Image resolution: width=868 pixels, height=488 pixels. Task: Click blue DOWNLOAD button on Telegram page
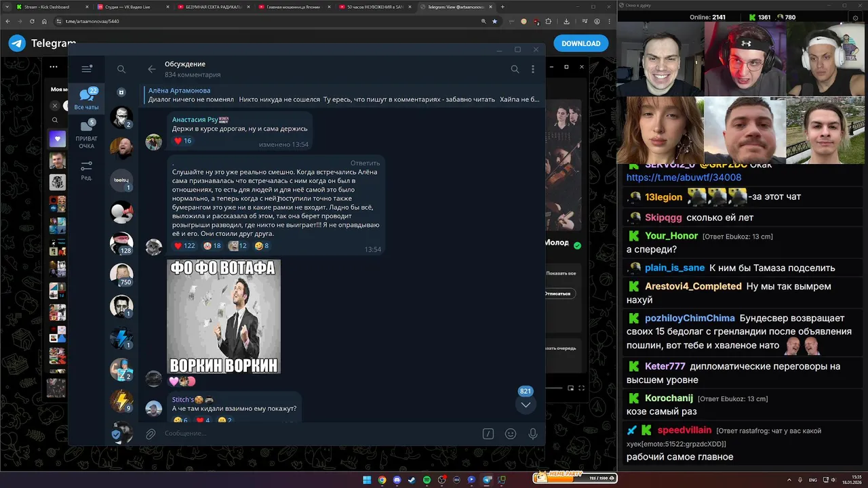(580, 43)
